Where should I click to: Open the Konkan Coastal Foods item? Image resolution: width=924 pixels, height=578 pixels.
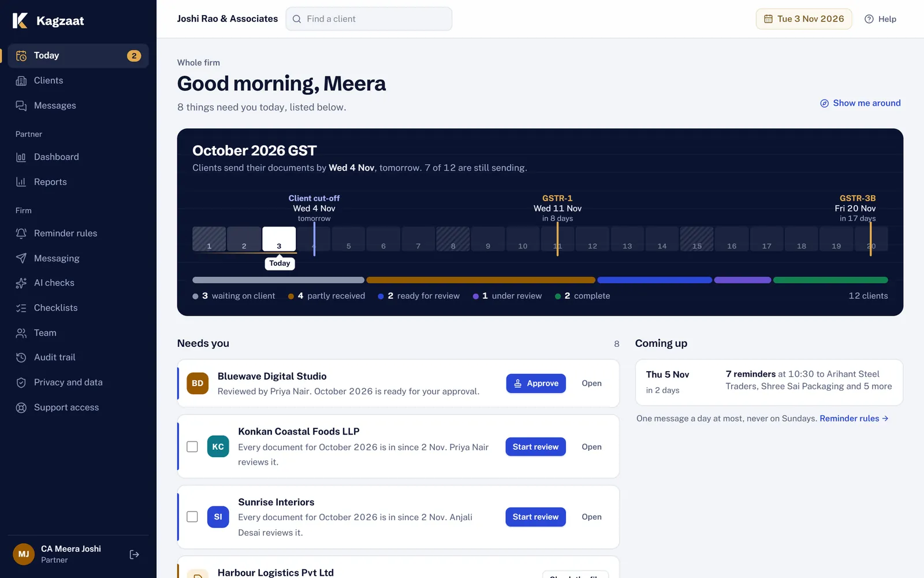[591, 447]
